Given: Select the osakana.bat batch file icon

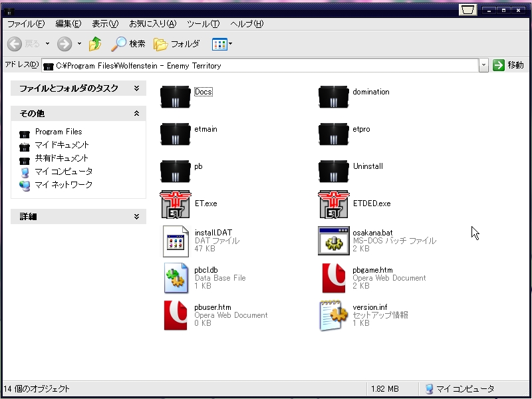Looking at the screenshot, I should pyautogui.click(x=334, y=241).
